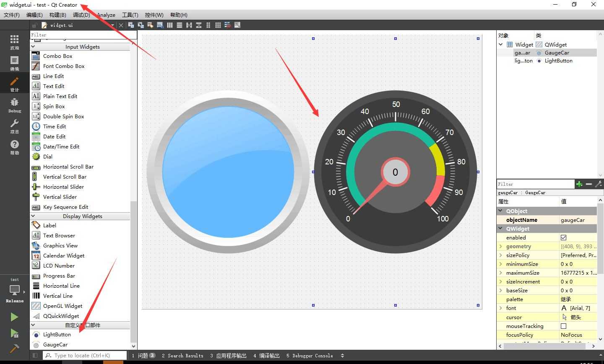
Task: Select Edit Widgets mode toolbar icon
Action: tap(131, 25)
